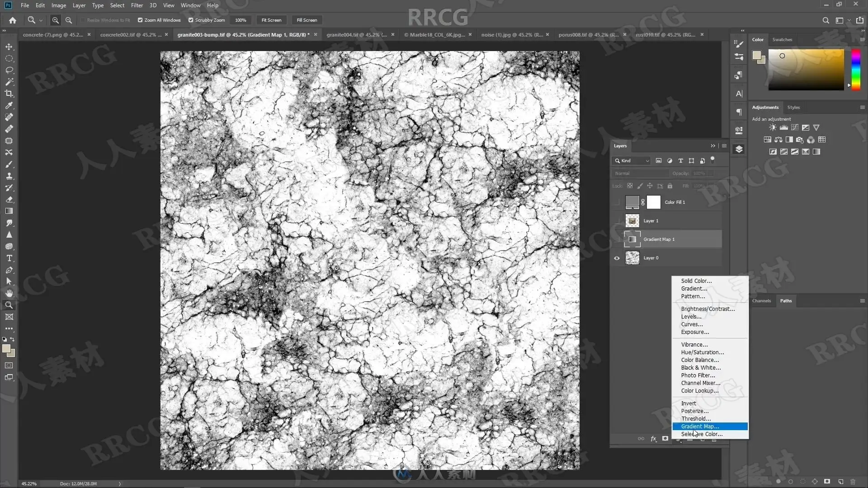This screenshot has width=868, height=488.
Task: Select the Eyedropper tool
Action: (9, 105)
